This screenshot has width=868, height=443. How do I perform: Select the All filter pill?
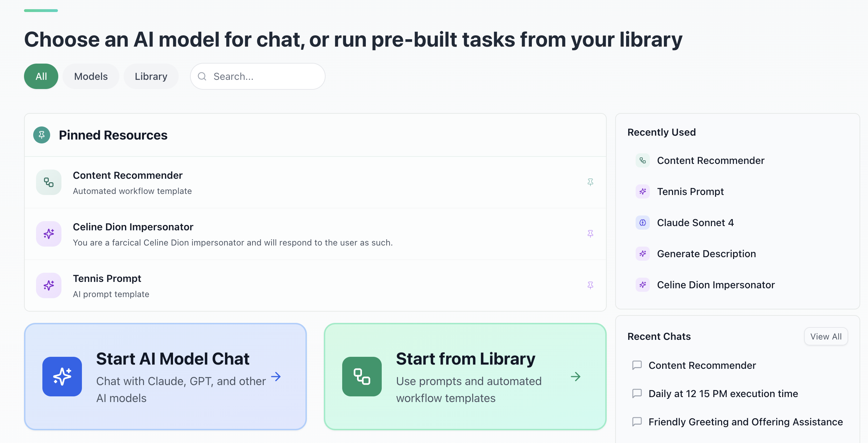(41, 76)
